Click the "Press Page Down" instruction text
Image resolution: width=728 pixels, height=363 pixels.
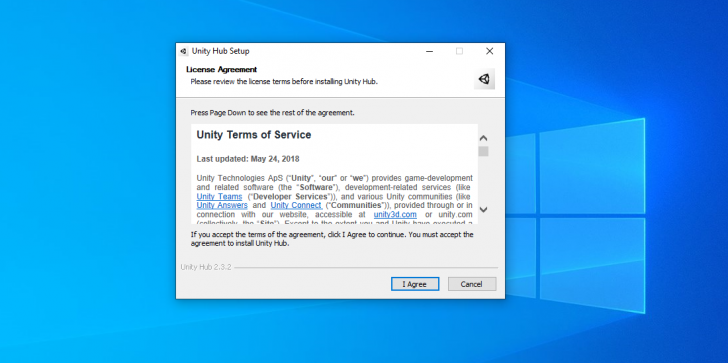point(273,113)
